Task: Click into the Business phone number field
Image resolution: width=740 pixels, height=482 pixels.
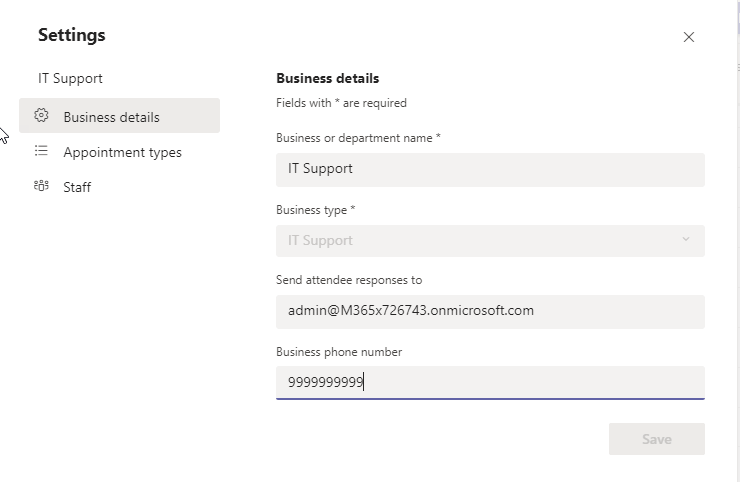Action: [x=490, y=382]
